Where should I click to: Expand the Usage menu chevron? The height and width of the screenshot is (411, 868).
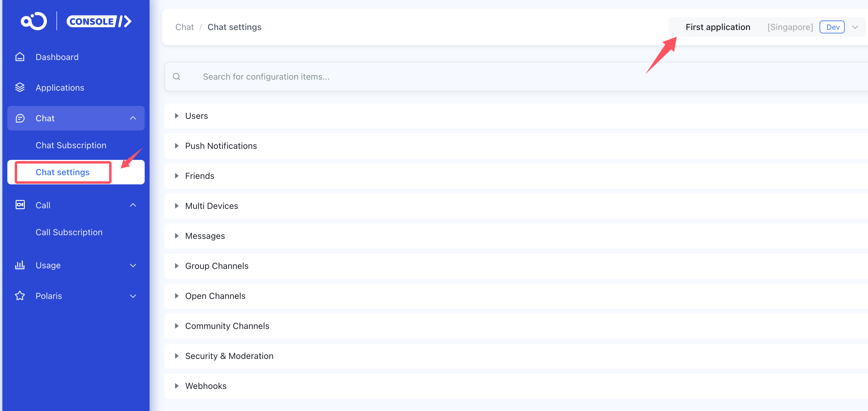pyautogui.click(x=133, y=265)
